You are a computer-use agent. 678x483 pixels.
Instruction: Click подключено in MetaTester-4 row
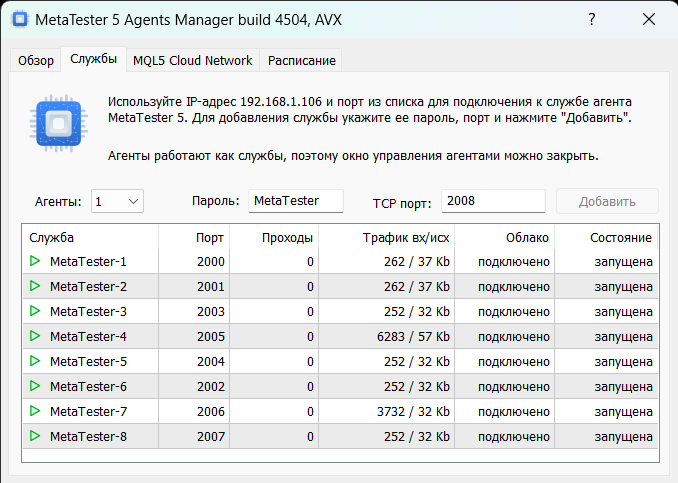(x=514, y=337)
